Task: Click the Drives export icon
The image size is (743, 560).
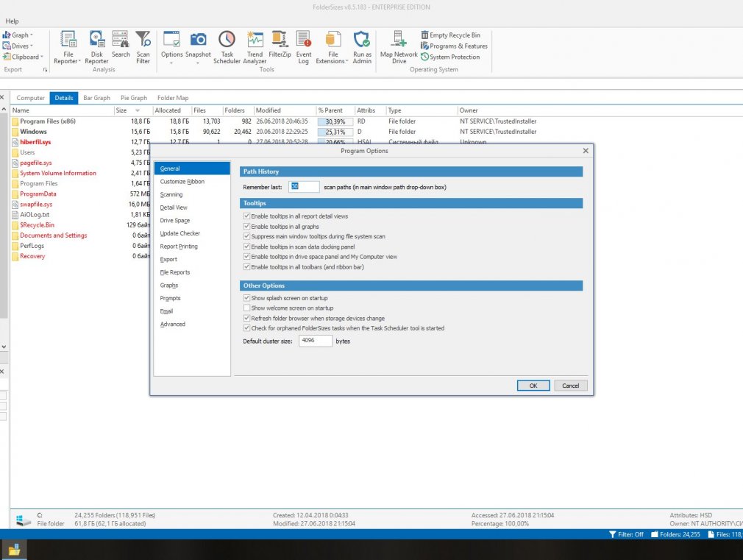Action: click(7, 46)
